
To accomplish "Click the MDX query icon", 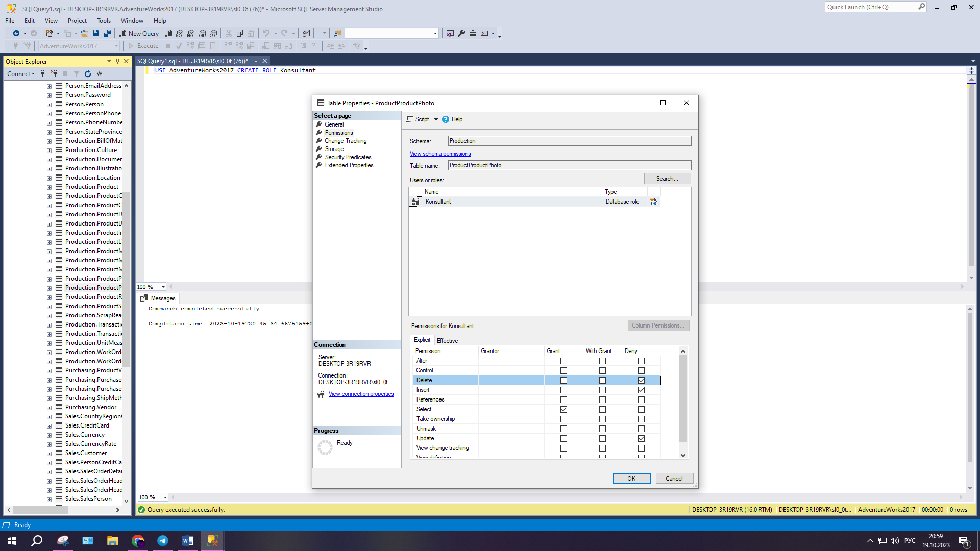I will pyautogui.click(x=180, y=33).
